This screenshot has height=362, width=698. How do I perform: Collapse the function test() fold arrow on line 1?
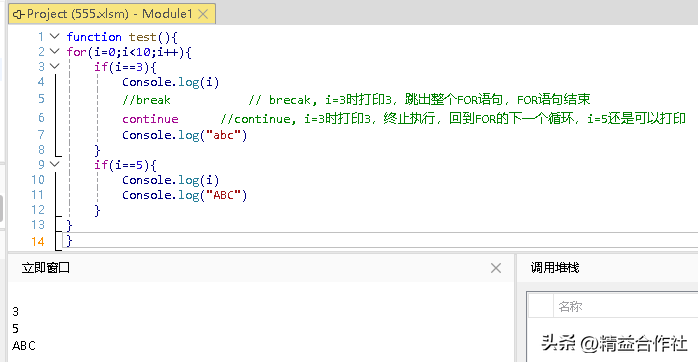55,36
